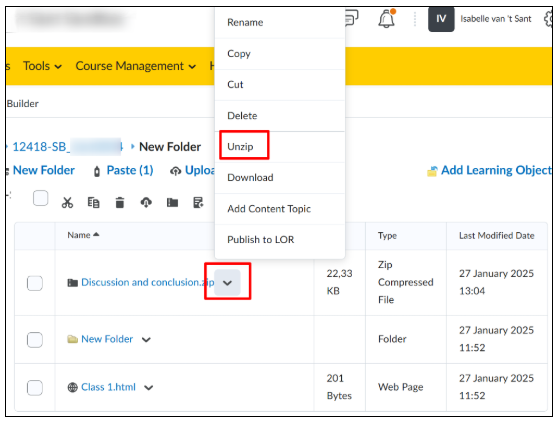Check the Discussion and conclusion.zip checkbox

(35, 283)
